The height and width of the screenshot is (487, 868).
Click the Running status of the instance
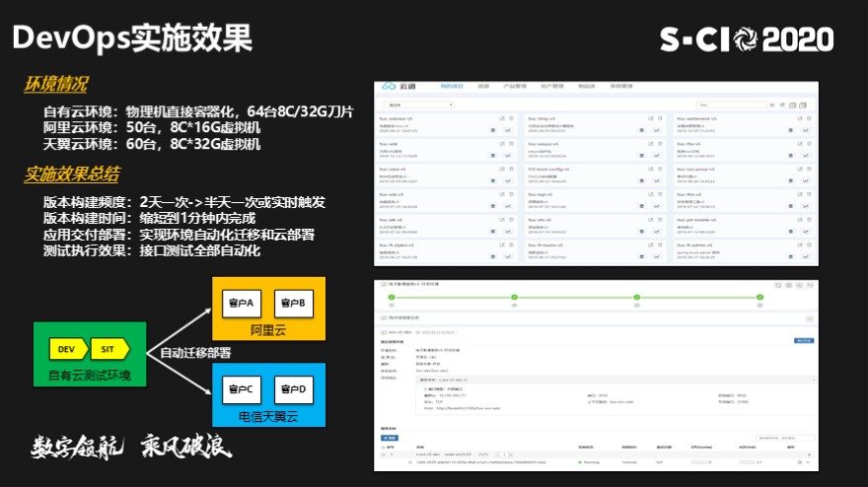(589, 462)
